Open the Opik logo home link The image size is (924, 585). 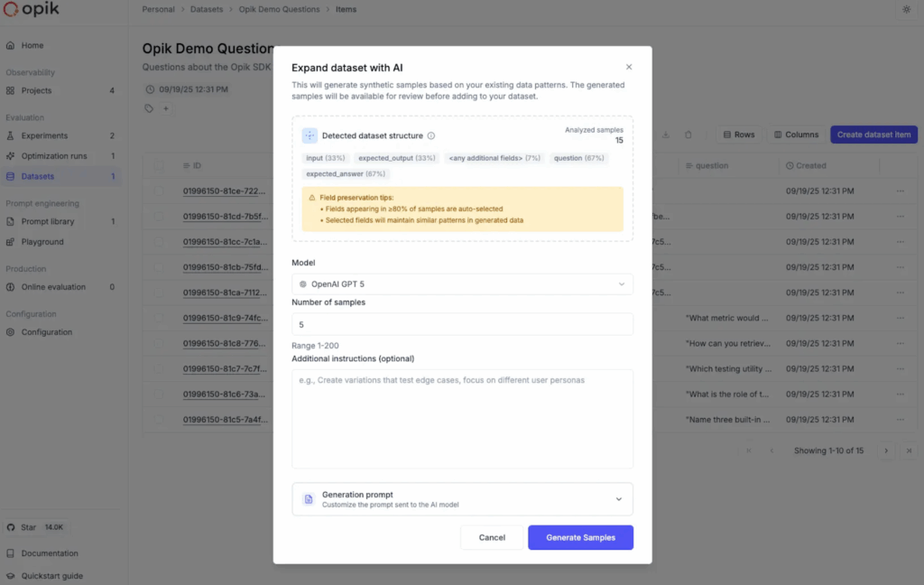(36, 10)
